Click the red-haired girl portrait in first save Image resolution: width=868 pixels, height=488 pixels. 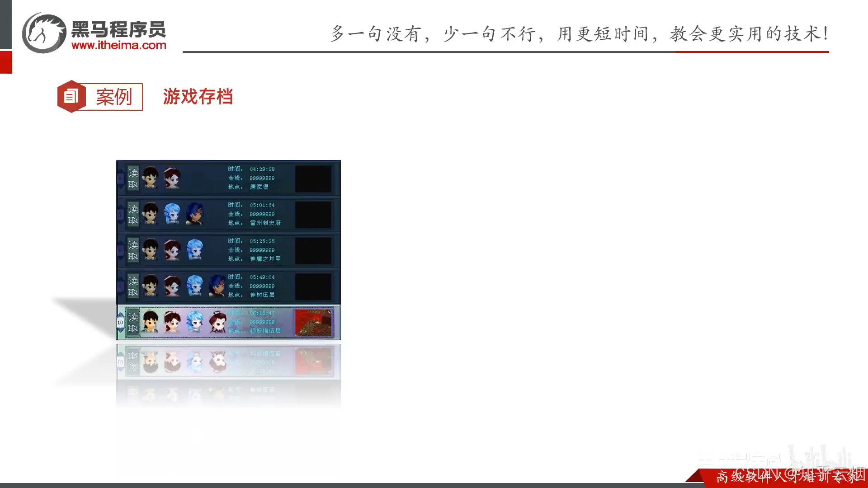point(172,178)
